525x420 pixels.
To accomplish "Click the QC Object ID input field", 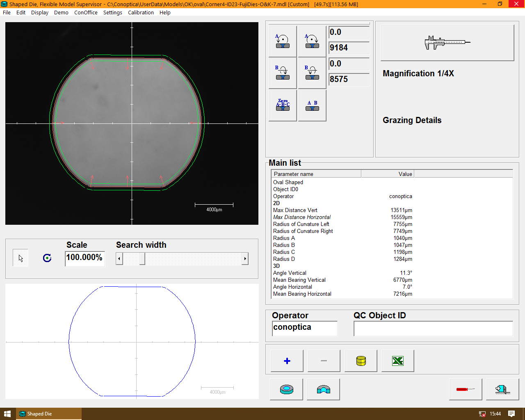I will tap(433, 329).
